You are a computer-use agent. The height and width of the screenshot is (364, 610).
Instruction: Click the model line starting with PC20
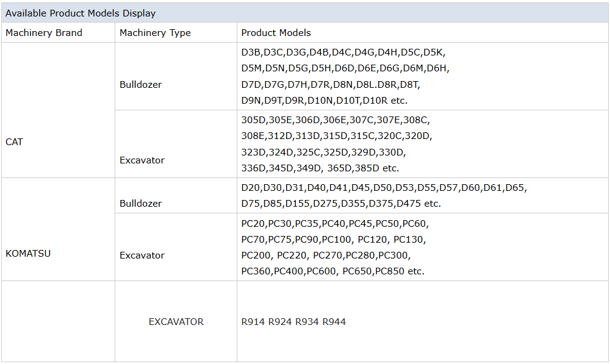(335, 224)
